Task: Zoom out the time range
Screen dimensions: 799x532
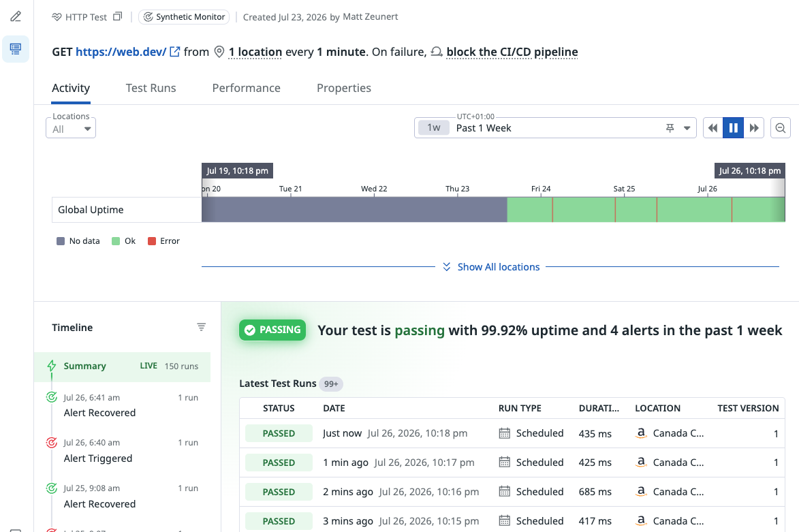Action: [780, 128]
